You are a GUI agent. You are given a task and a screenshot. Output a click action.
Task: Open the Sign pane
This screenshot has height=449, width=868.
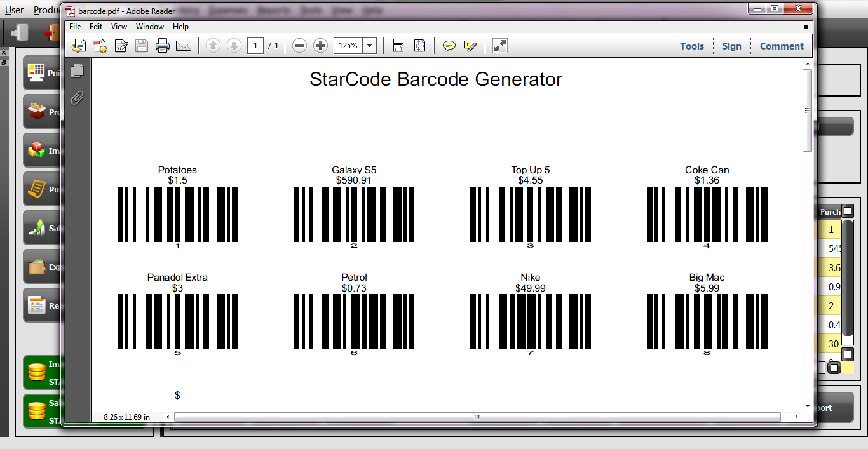pyautogui.click(x=732, y=46)
